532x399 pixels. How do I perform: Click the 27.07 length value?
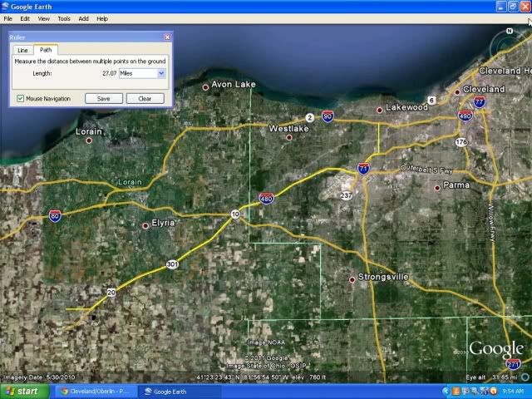coord(109,73)
